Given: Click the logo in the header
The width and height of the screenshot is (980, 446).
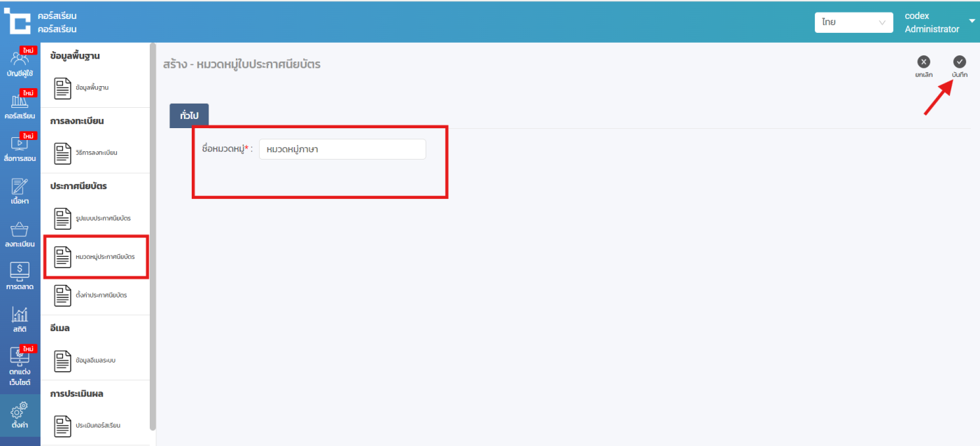Looking at the screenshot, I should pos(17,22).
